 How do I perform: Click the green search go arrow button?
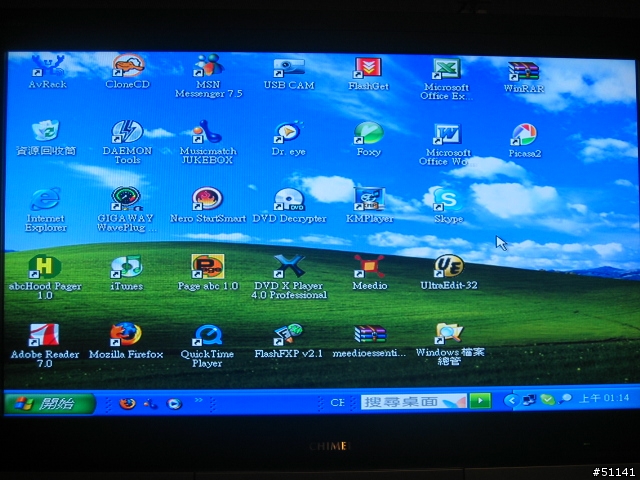[x=480, y=400]
